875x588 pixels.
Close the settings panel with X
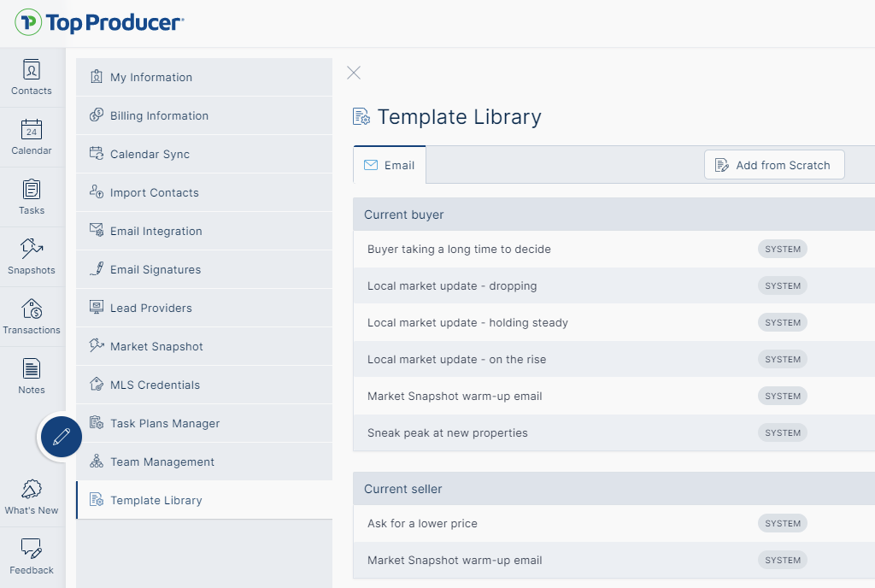click(x=354, y=73)
